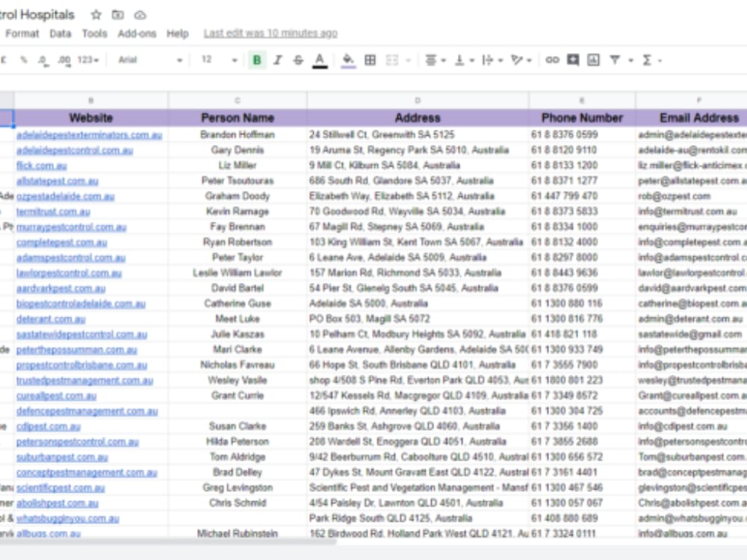The image size is (747, 560).
Task: Move document using the folder icon
Action: coord(118,15)
